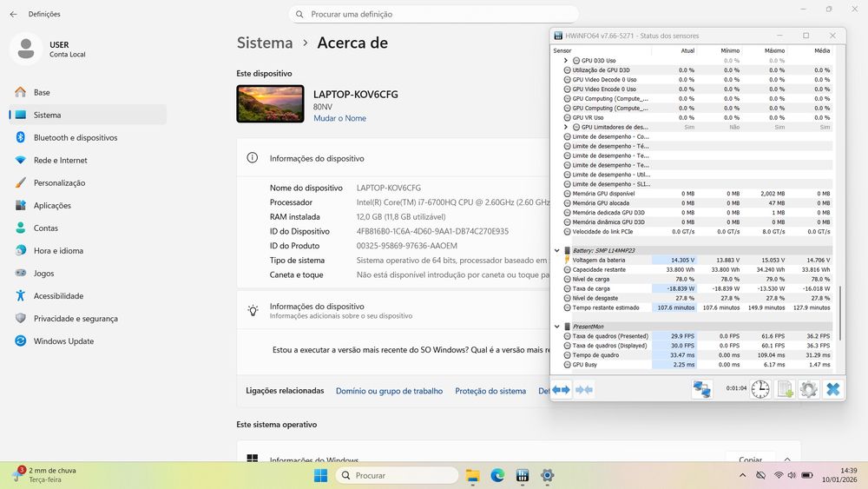Click the Sensor column header in HWiNFO
This screenshot has width=868, height=489.
(602, 50)
